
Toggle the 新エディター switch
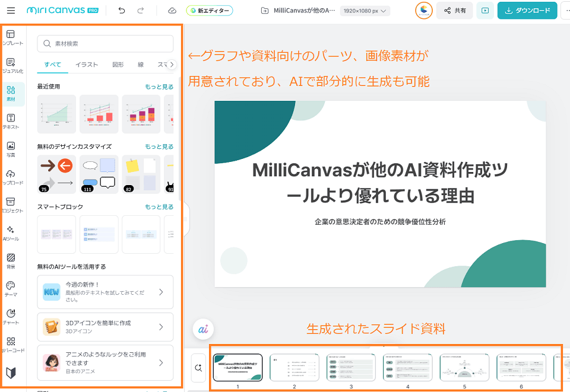tap(210, 11)
